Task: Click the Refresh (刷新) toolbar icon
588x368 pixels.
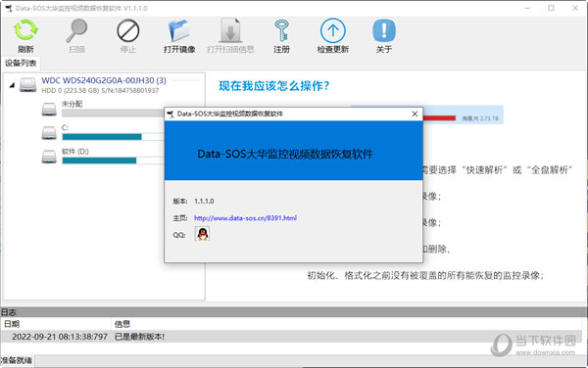Action: (x=25, y=30)
